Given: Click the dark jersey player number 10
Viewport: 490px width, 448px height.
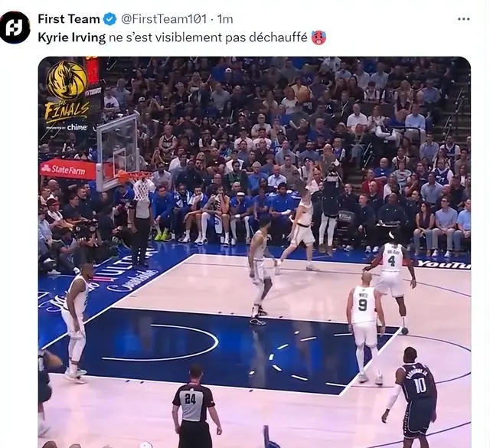Looking at the screenshot, I should click(x=412, y=395).
